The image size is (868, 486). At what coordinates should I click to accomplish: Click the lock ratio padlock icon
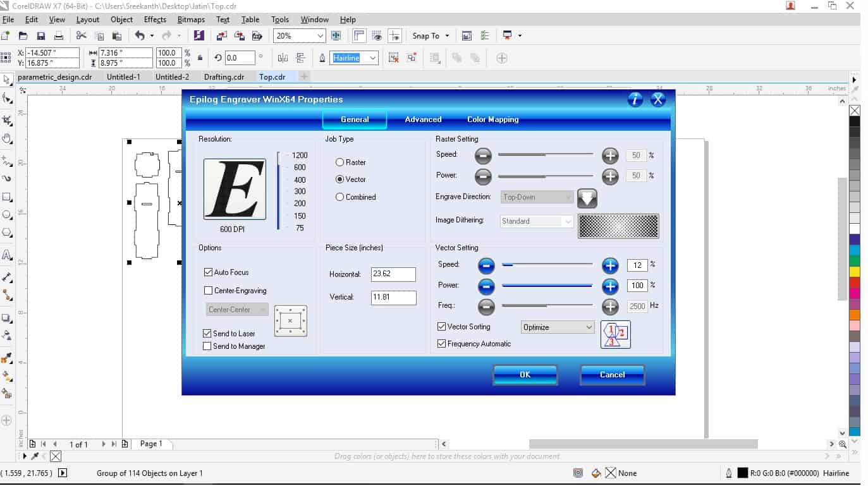[200, 58]
